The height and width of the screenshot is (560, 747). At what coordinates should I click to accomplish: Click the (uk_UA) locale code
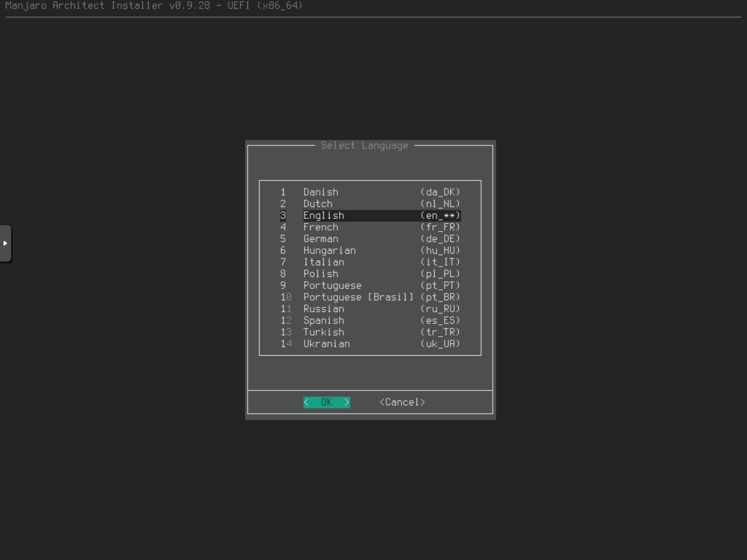point(440,344)
